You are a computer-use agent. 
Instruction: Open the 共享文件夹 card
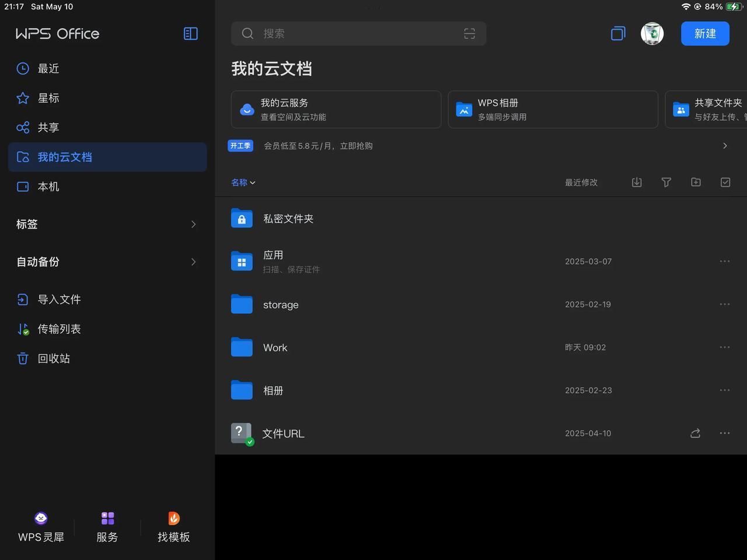click(706, 110)
